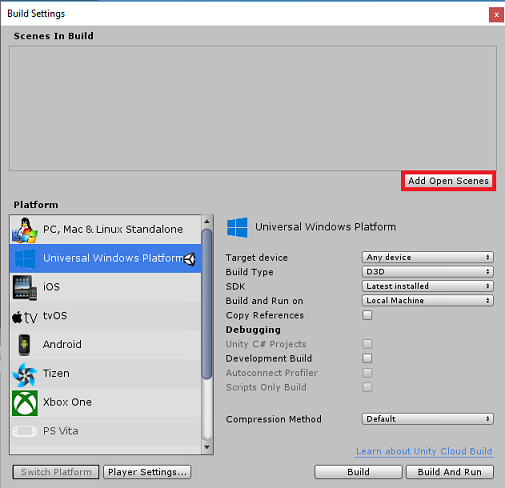Click the PS Vita console icon
The width and height of the screenshot is (505, 488).
pyautogui.click(x=25, y=431)
